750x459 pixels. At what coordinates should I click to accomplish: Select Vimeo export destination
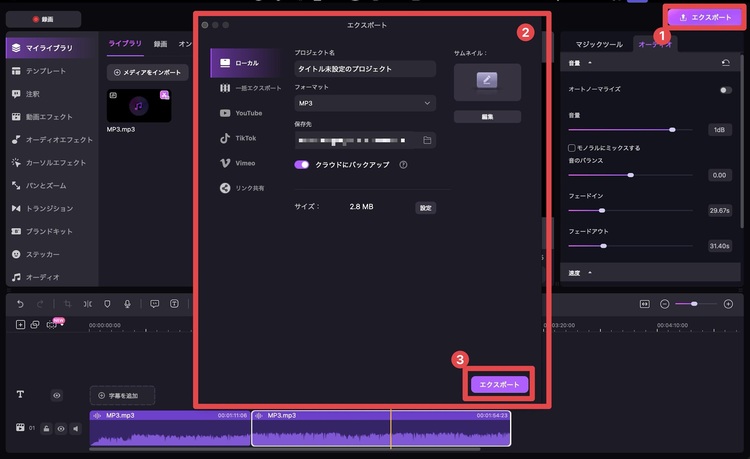click(x=237, y=163)
